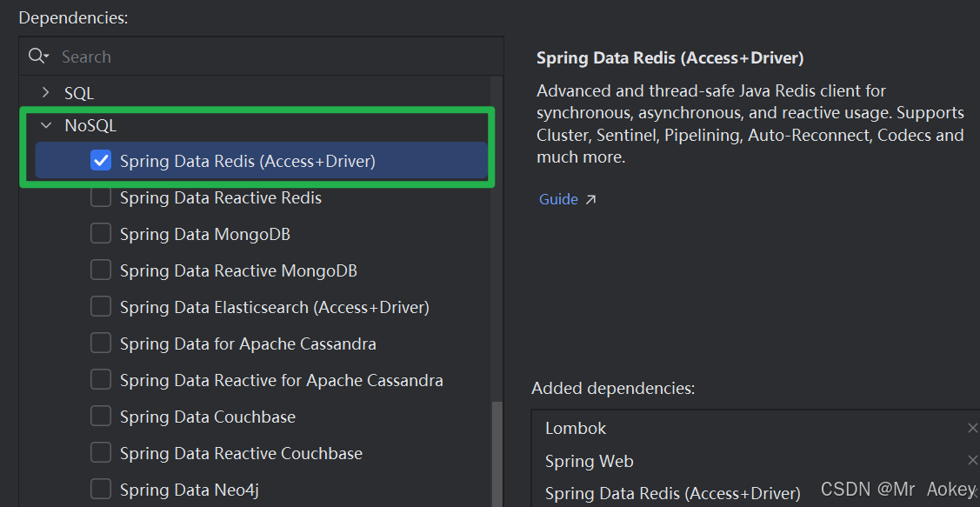Check Spring Data Reactive Redis
This screenshot has height=507, width=980.
coord(101,197)
